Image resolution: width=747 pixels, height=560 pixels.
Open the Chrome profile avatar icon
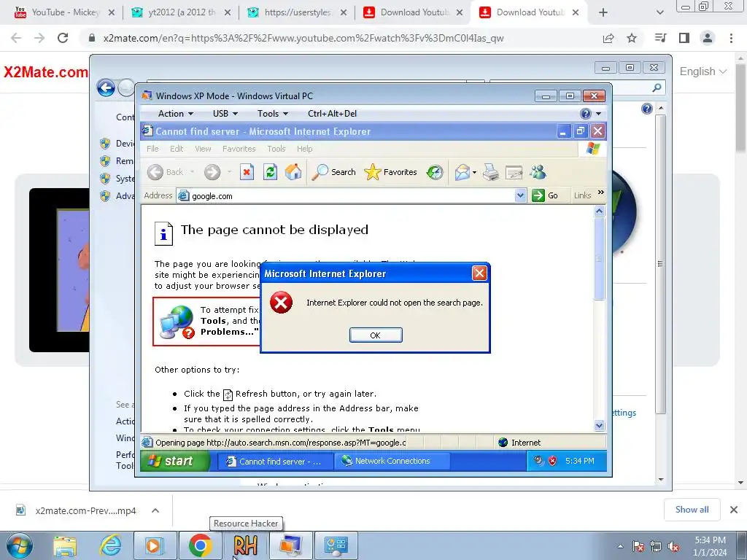click(x=708, y=38)
